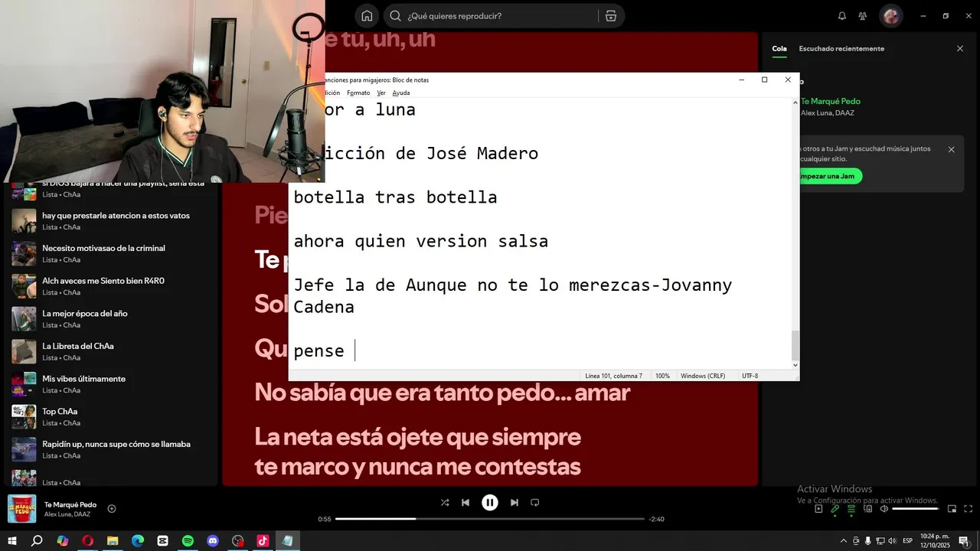Open the Windows Start menu
The width and height of the screenshot is (980, 551).
tap(12, 540)
